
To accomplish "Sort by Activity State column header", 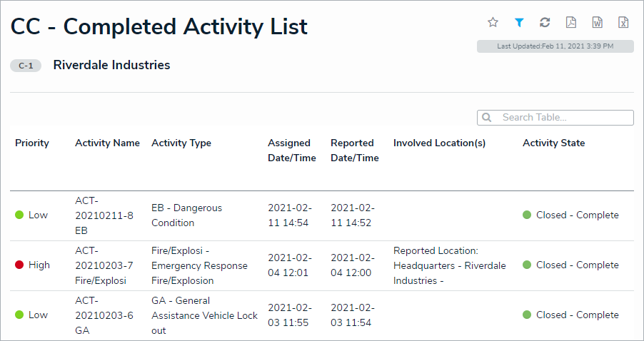I will coord(553,143).
